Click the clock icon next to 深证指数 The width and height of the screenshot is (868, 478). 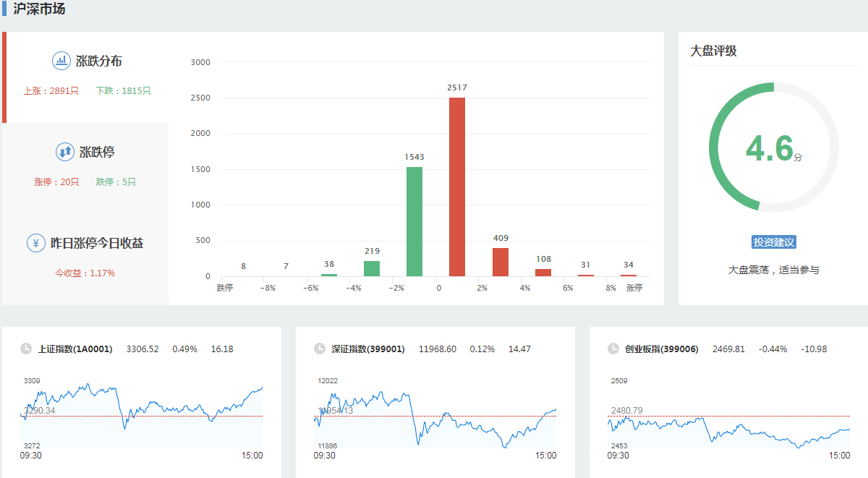[320, 349]
